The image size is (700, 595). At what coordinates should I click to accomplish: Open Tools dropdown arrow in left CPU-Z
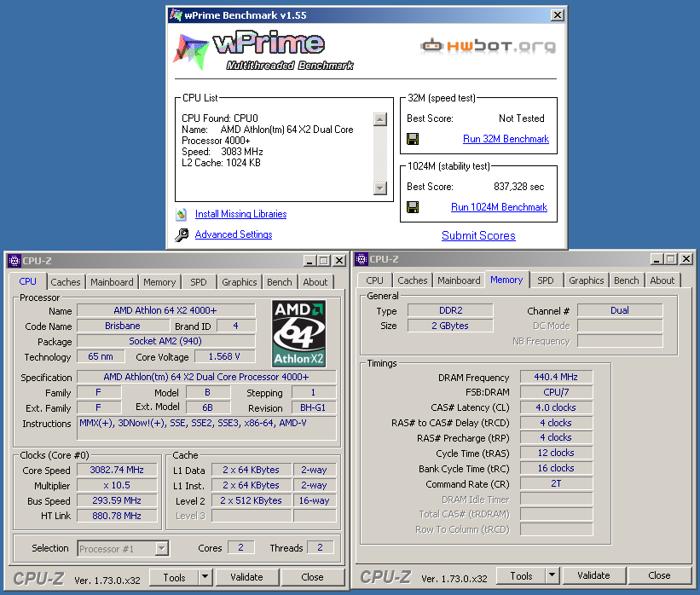point(205,577)
